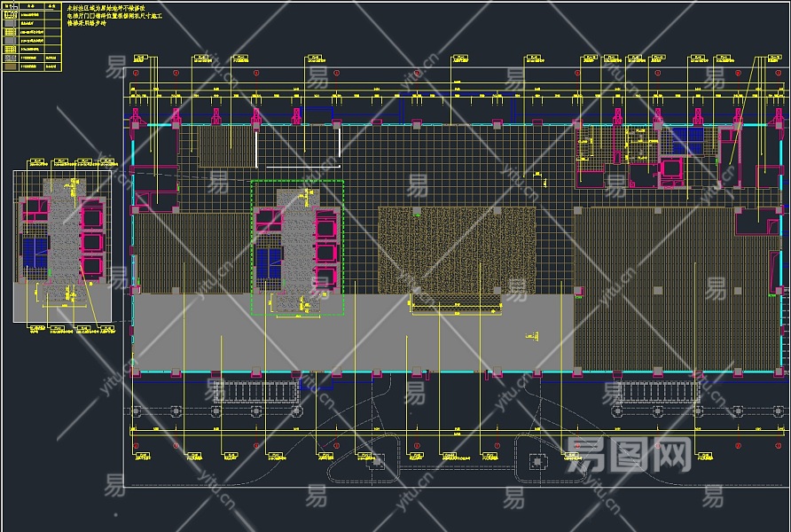Click the left landscape planter outline at bottom

click(x=364, y=459)
